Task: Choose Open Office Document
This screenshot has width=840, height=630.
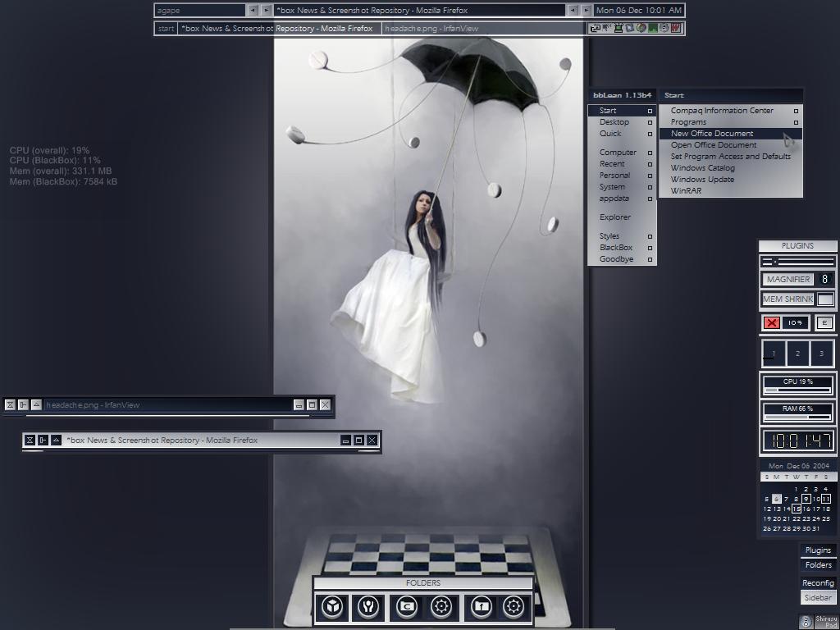Action: pos(731,145)
